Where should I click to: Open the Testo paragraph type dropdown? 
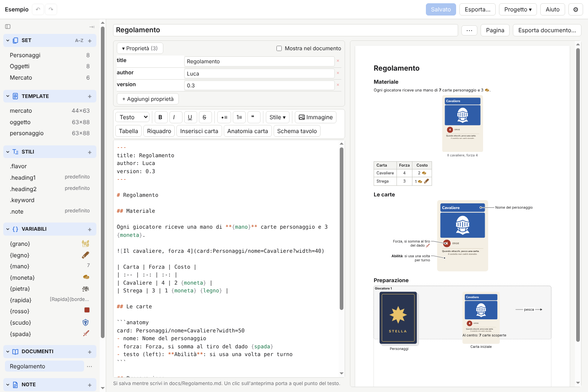(x=132, y=117)
